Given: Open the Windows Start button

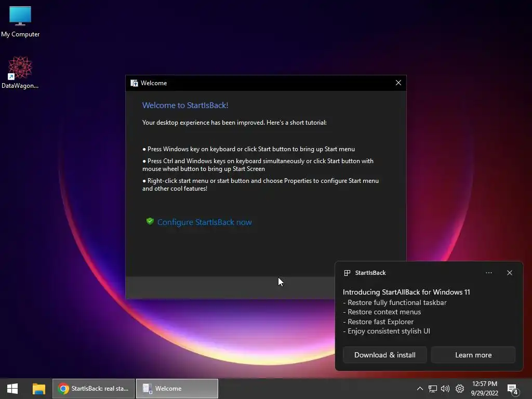Looking at the screenshot, I should pos(12,389).
